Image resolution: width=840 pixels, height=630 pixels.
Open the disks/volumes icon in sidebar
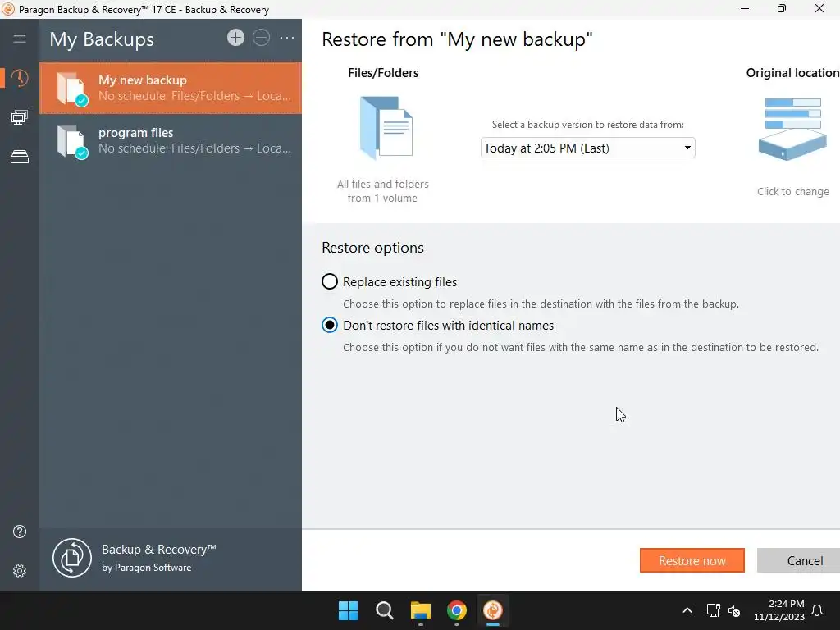tap(20, 157)
